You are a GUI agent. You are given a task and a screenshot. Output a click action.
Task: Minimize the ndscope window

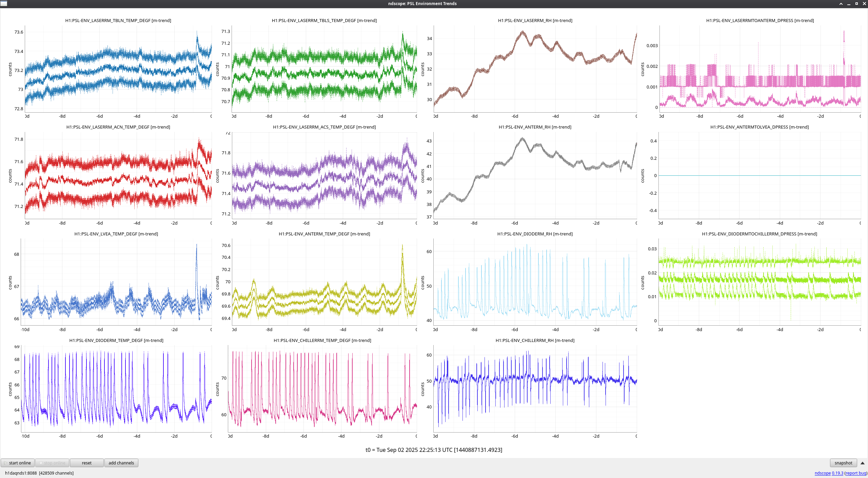[x=849, y=4]
